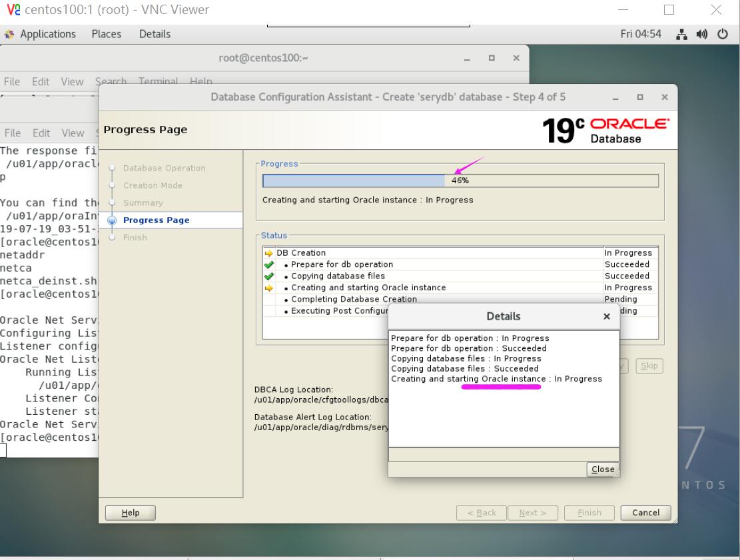Maximize the Database Configuration Assistant window
The image size is (740, 560).
coord(640,97)
